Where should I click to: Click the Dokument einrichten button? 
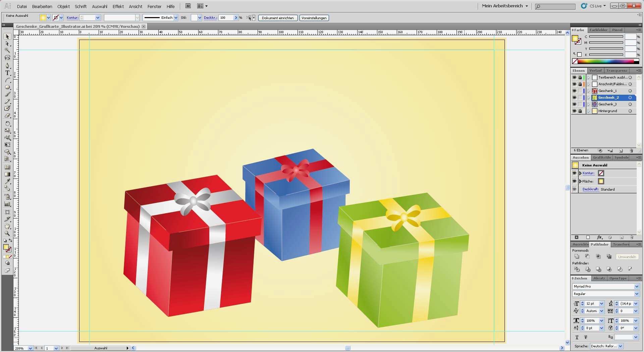coord(278,18)
